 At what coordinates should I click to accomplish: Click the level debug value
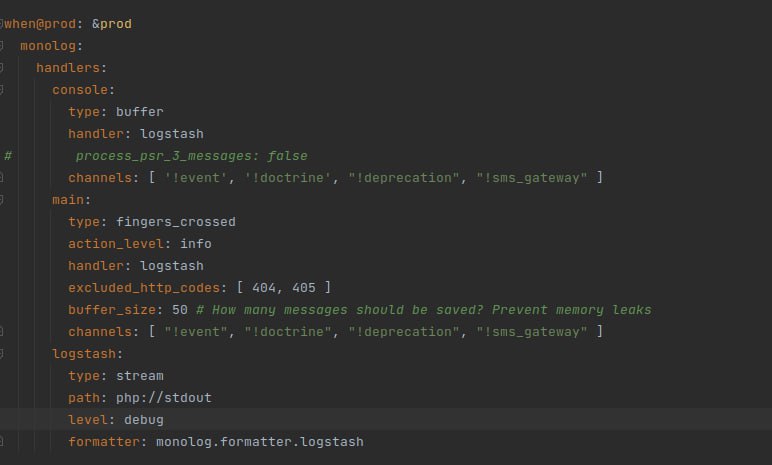[x=144, y=420]
